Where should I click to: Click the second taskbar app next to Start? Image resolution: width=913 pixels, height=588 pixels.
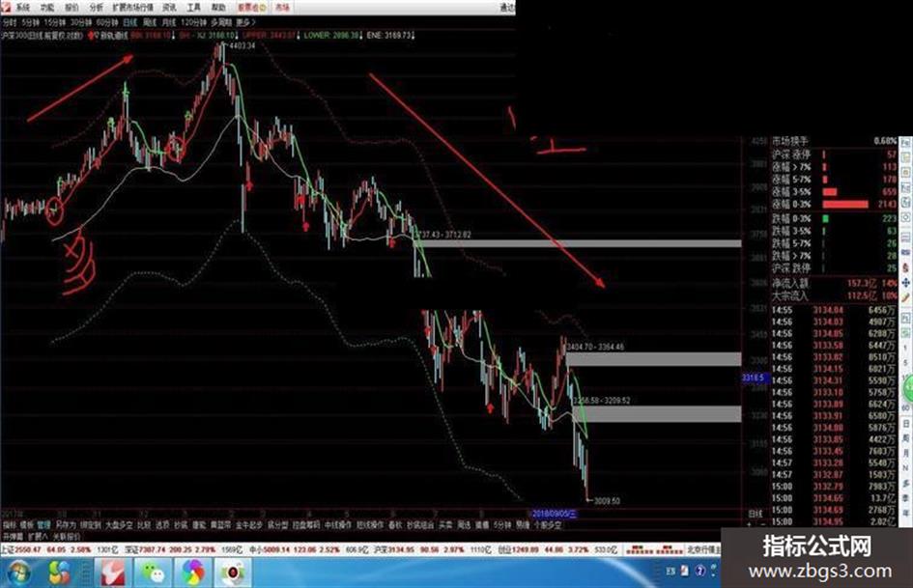[x=58, y=573]
